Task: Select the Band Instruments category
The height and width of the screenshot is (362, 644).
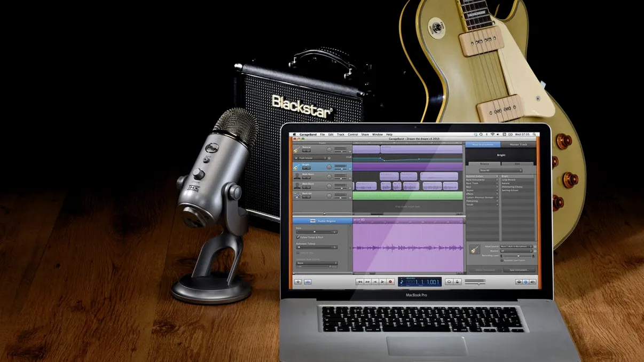Action: pyautogui.click(x=482, y=180)
